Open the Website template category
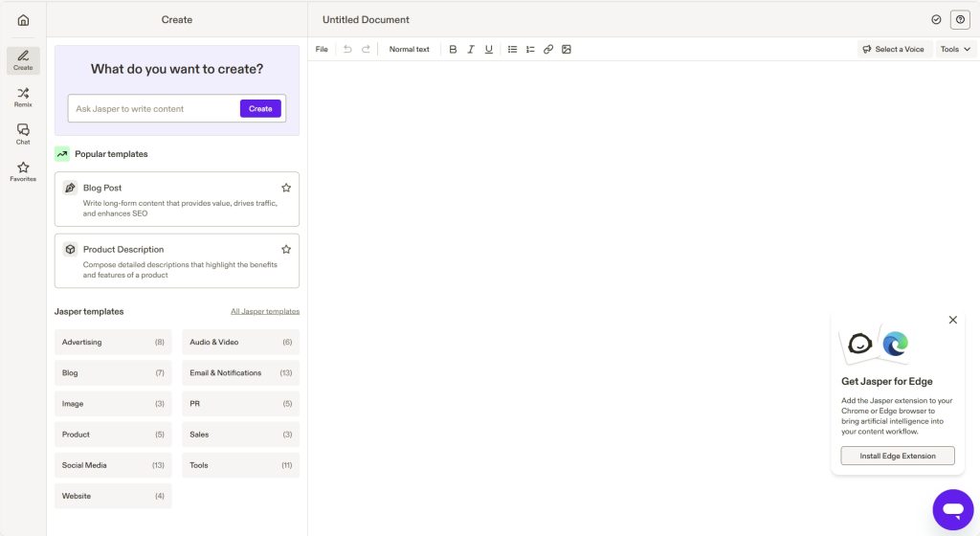The width and height of the screenshot is (980, 536). (x=113, y=496)
